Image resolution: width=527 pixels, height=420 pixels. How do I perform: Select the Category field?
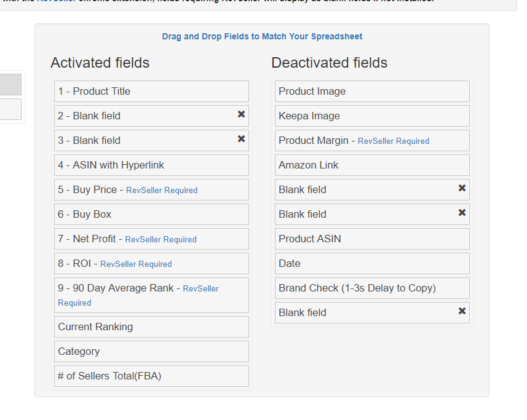(x=151, y=351)
